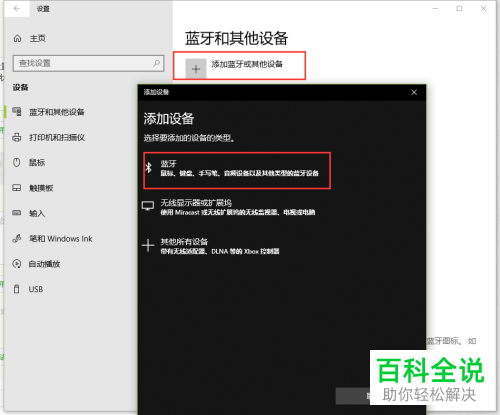Click the Miracast description under 无线显示器
500x415 pixels.
click(x=238, y=212)
